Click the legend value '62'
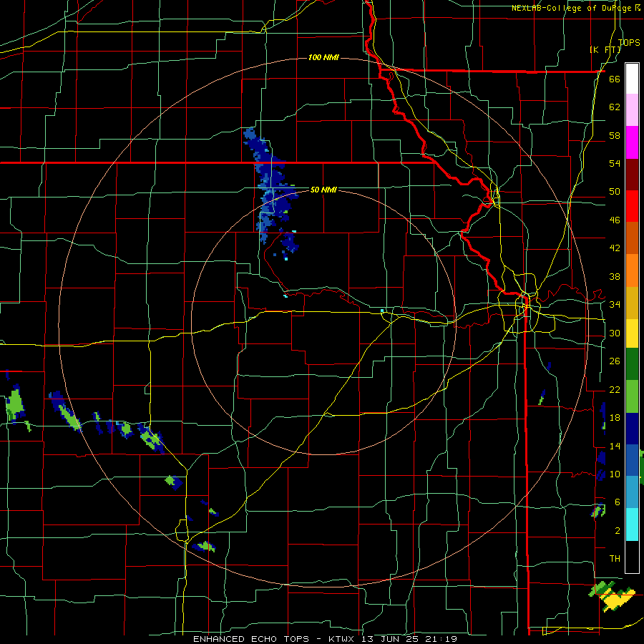Viewport: 644px width, 644px height. coord(615,107)
